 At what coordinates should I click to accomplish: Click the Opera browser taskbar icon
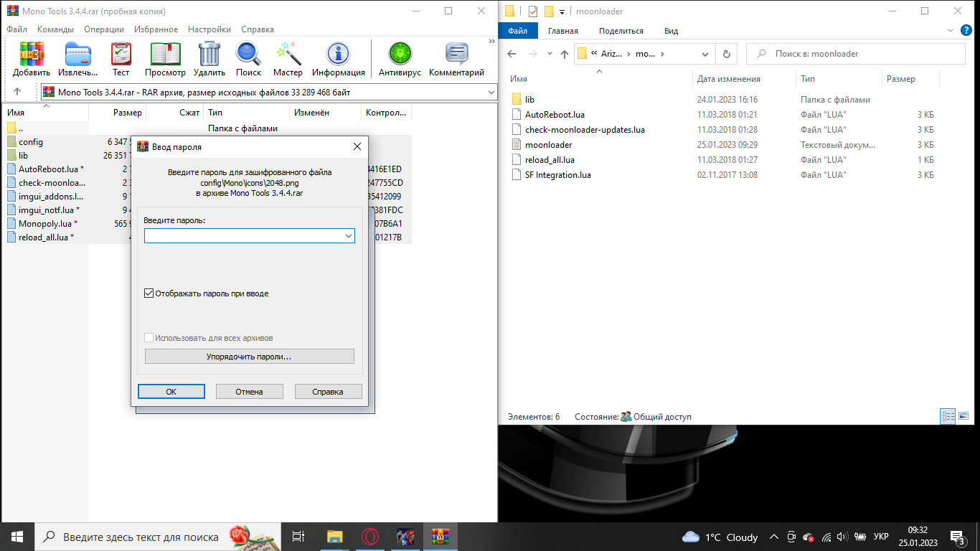[x=369, y=537]
